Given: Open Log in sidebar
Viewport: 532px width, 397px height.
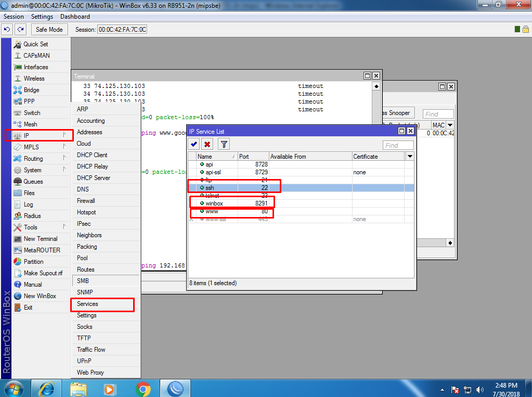Looking at the screenshot, I should pos(41,204).
